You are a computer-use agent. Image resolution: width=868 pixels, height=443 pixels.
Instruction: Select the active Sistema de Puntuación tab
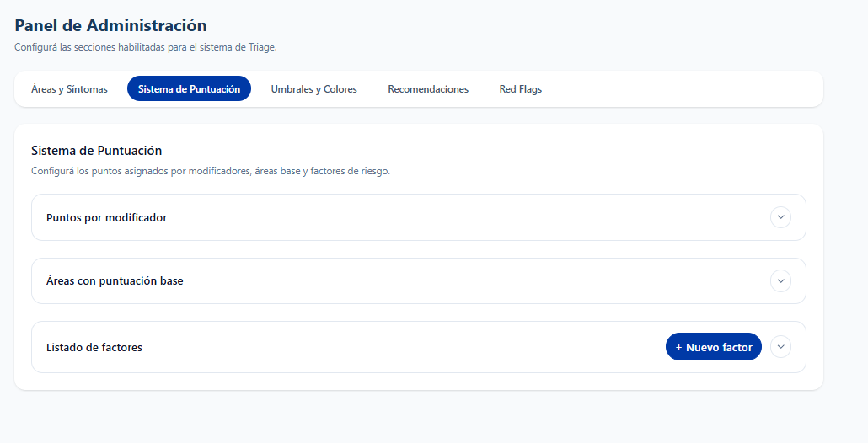189,88
